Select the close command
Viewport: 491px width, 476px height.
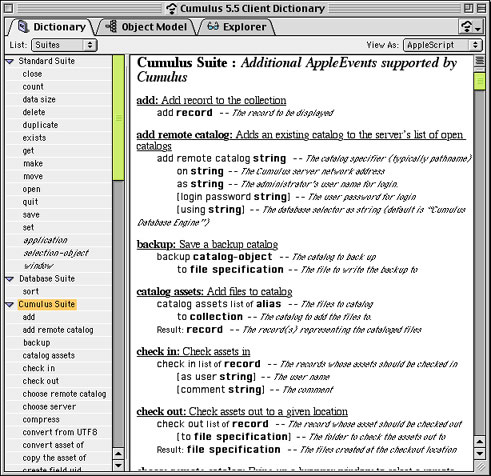(32, 74)
